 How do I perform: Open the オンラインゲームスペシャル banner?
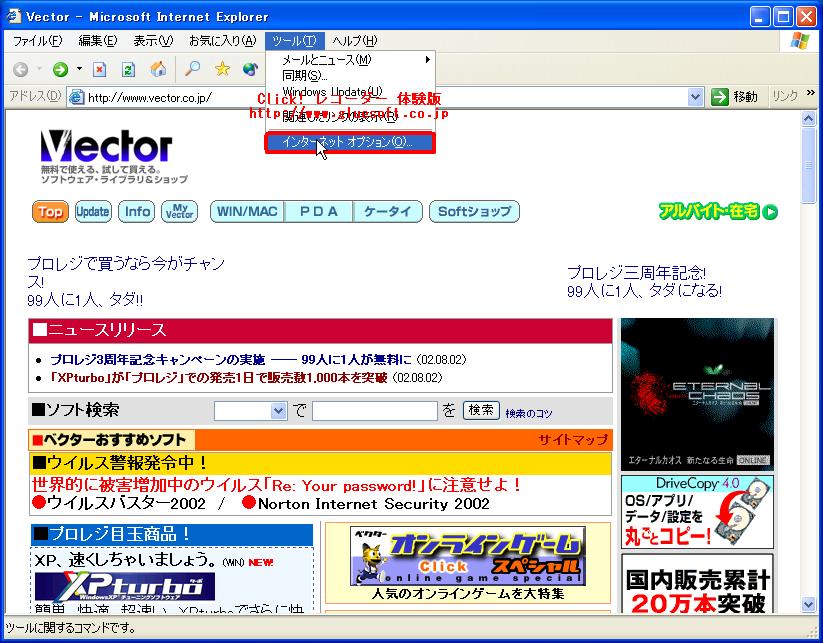(x=468, y=556)
